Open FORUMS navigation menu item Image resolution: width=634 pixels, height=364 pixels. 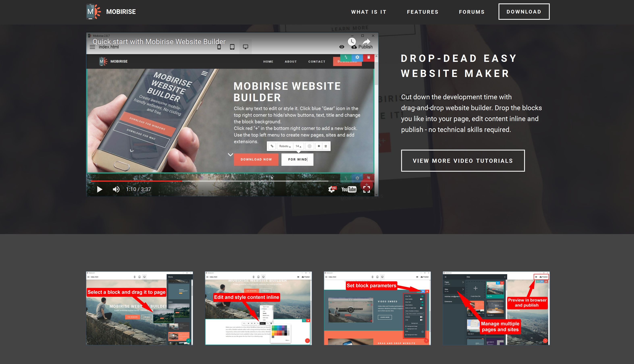[x=472, y=11]
